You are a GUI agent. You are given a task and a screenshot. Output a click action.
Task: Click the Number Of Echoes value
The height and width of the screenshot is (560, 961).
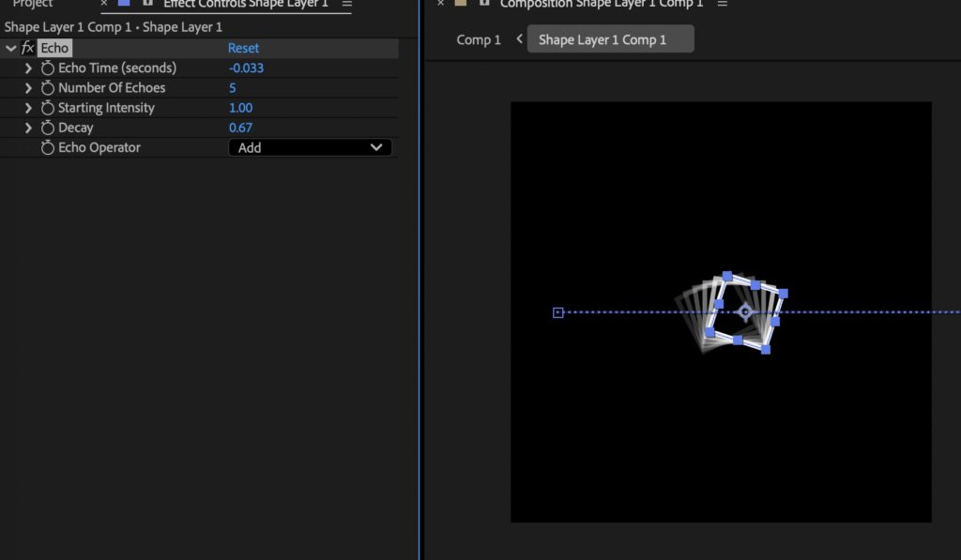tap(233, 88)
